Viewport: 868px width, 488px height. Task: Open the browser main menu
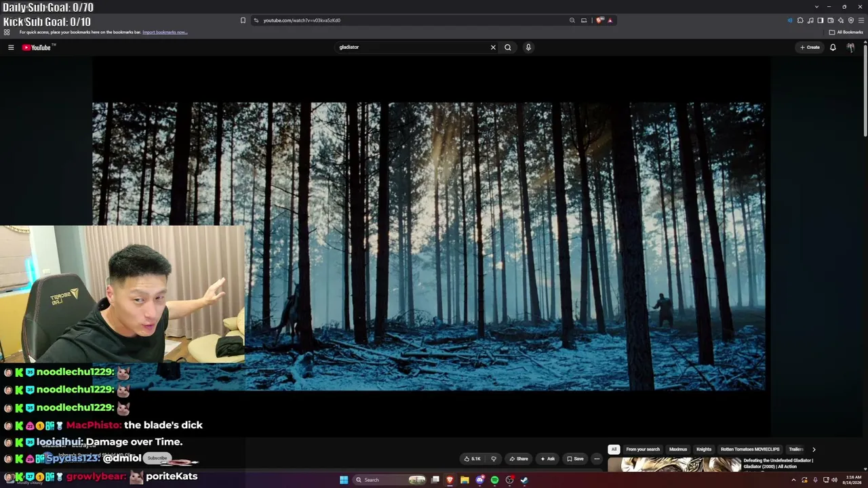[861, 20]
